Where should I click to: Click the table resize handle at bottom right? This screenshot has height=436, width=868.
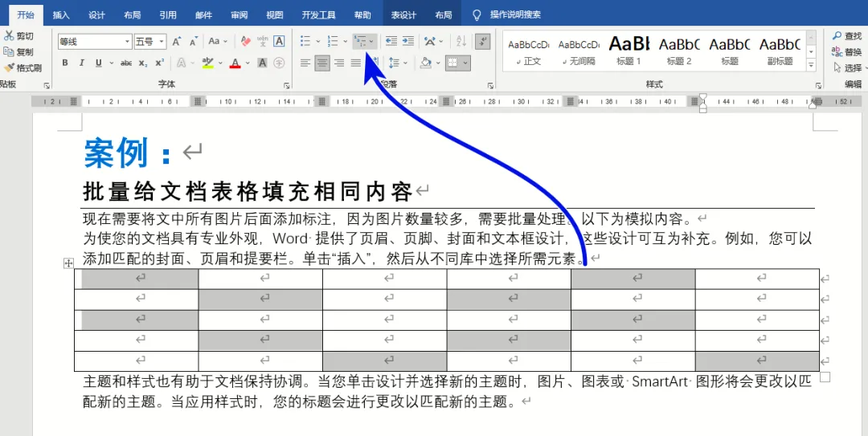point(825,377)
